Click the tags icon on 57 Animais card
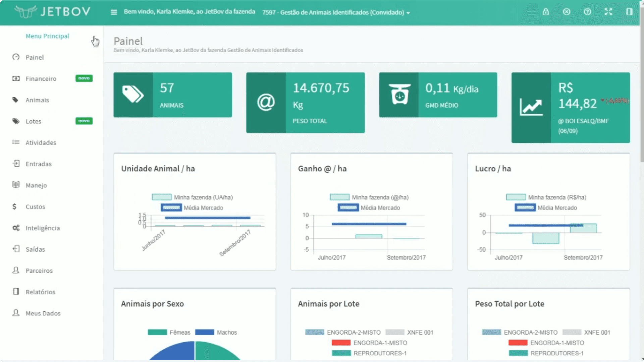 [x=133, y=95]
